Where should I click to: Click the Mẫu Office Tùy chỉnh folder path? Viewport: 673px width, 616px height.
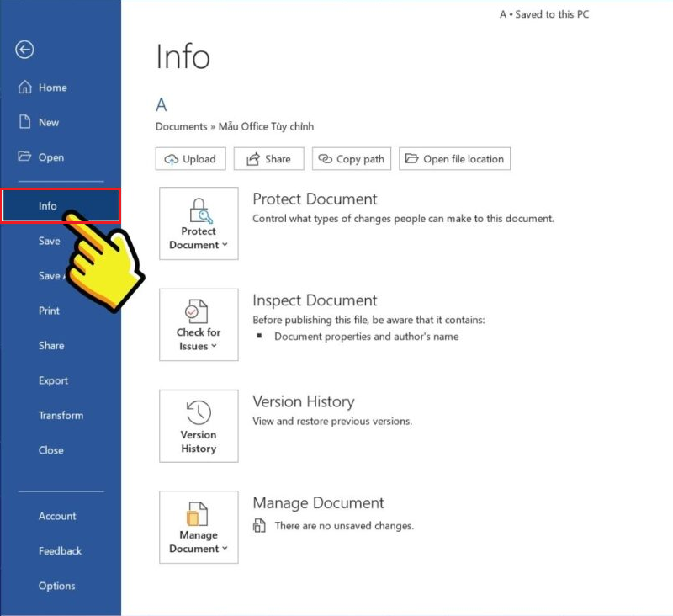click(266, 126)
